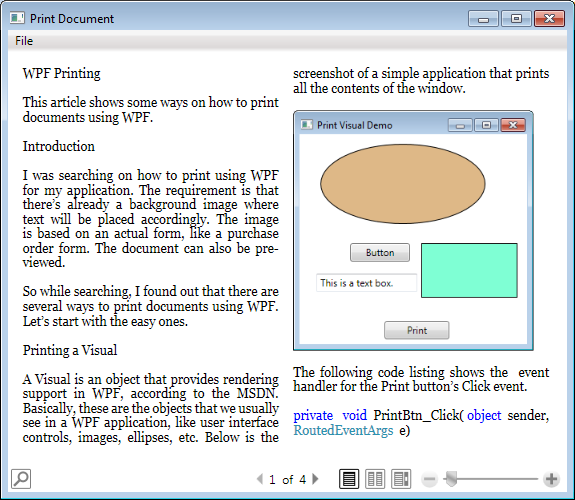This screenshot has width=575, height=500.
Task: Click the aquamarine rectangle in demo image
Action: click(469, 270)
